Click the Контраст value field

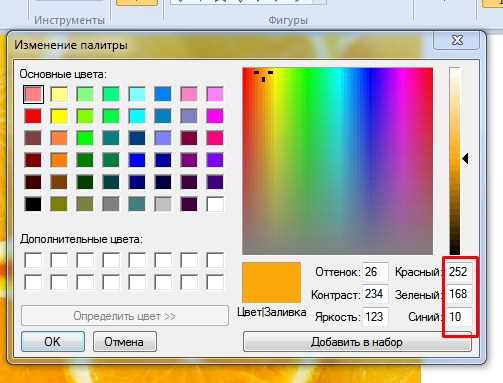[x=375, y=294]
